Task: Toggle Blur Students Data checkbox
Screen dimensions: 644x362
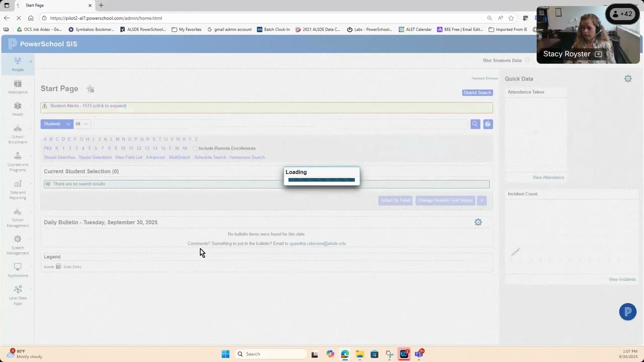Action: pyautogui.click(x=527, y=60)
